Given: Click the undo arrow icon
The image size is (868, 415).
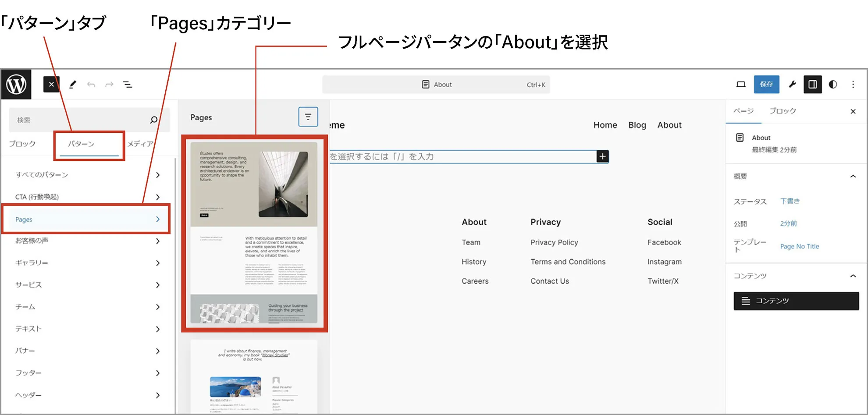Looking at the screenshot, I should 91,84.
